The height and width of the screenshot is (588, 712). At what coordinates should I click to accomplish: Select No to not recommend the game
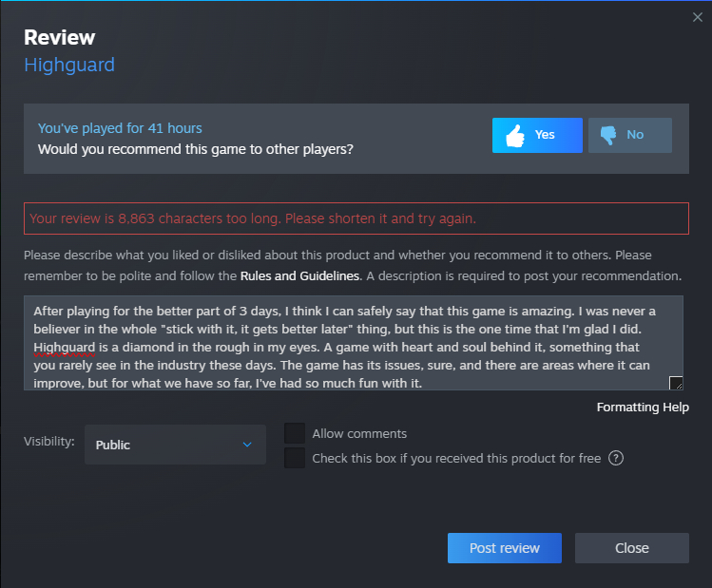(x=630, y=135)
